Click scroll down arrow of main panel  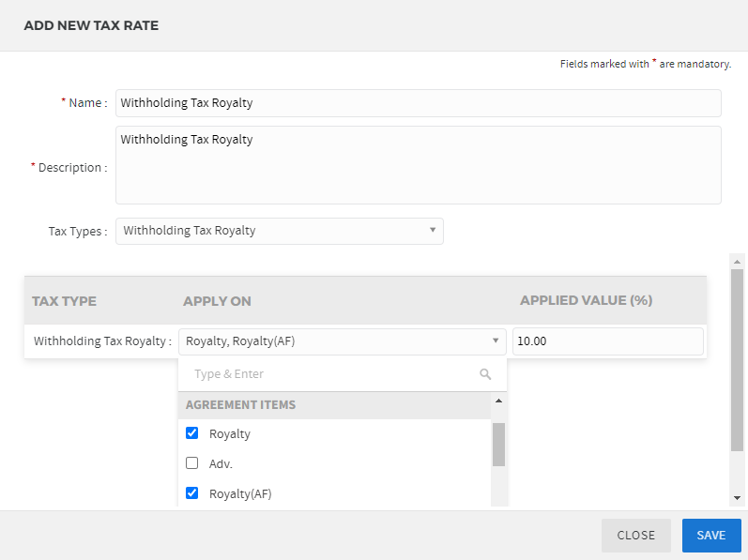[737, 497]
